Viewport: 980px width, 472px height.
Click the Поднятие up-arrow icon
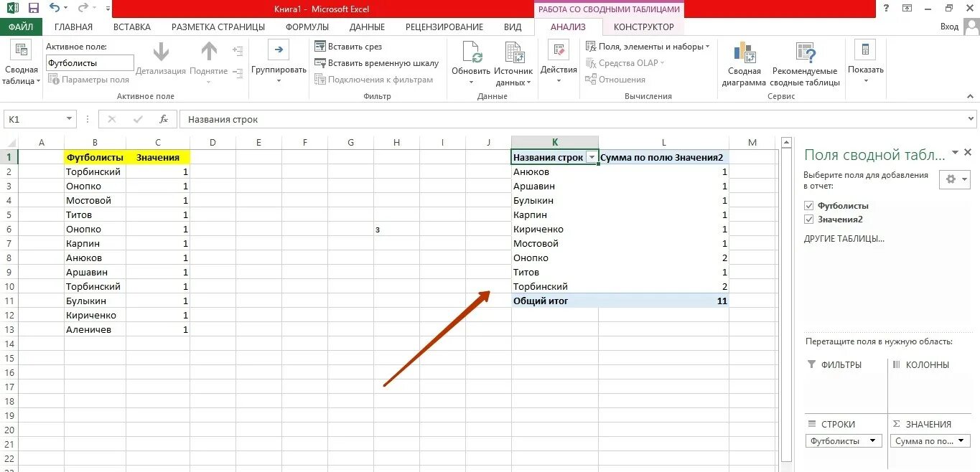click(x=209, y=51)
